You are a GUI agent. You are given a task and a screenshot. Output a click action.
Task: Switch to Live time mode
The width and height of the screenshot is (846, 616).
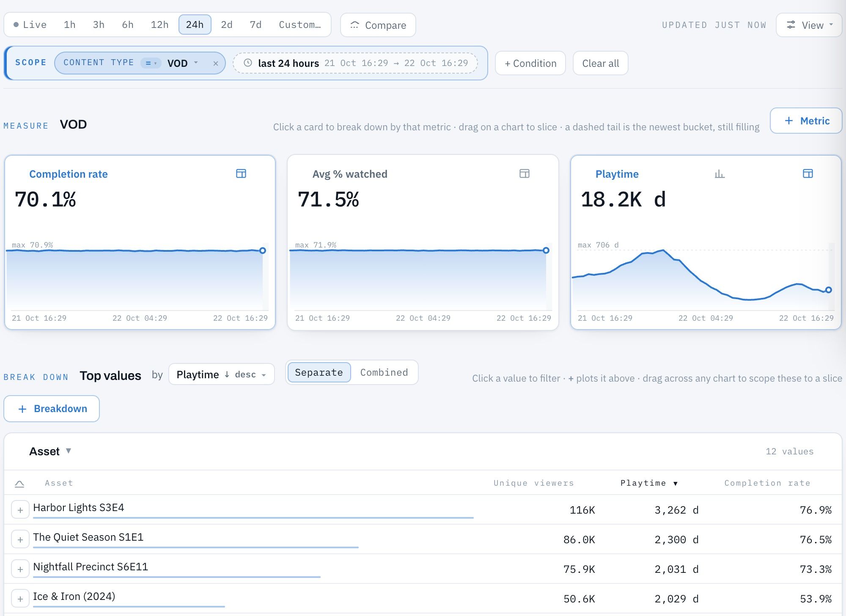[30, 25]
